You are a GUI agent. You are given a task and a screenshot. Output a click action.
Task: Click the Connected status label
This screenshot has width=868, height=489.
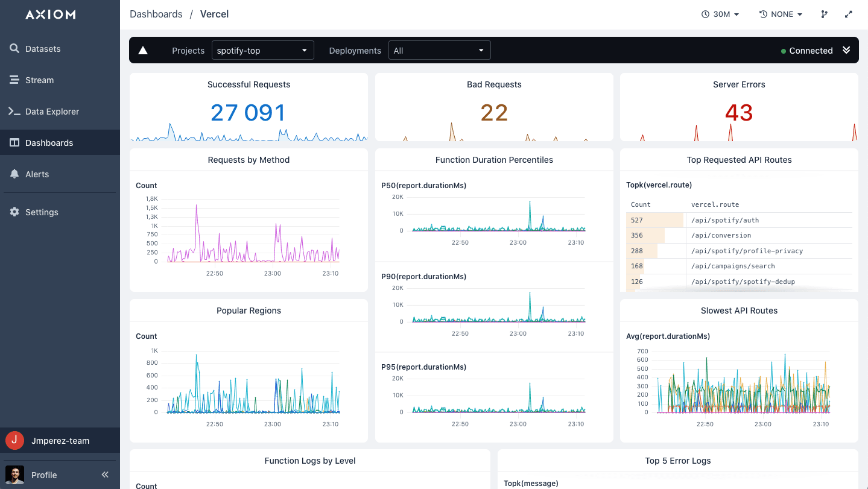tap(811, 51)
